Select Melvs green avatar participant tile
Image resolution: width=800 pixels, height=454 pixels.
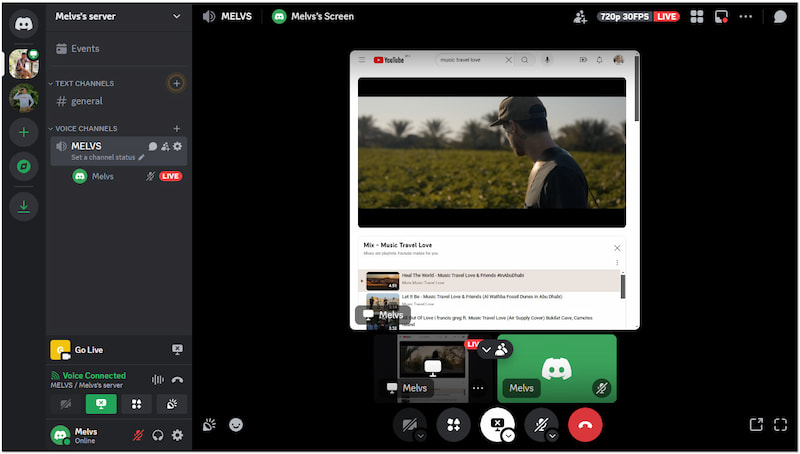(x=556, y=368)
